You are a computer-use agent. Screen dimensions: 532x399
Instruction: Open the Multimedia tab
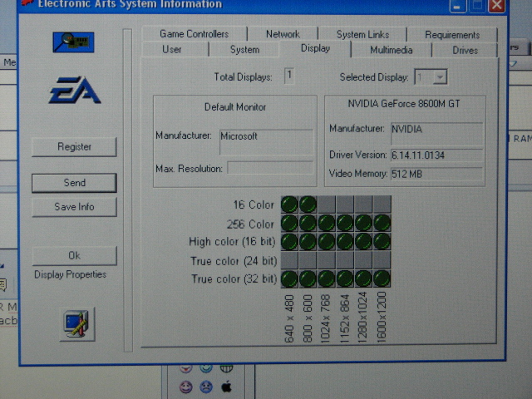click(392, 50)
